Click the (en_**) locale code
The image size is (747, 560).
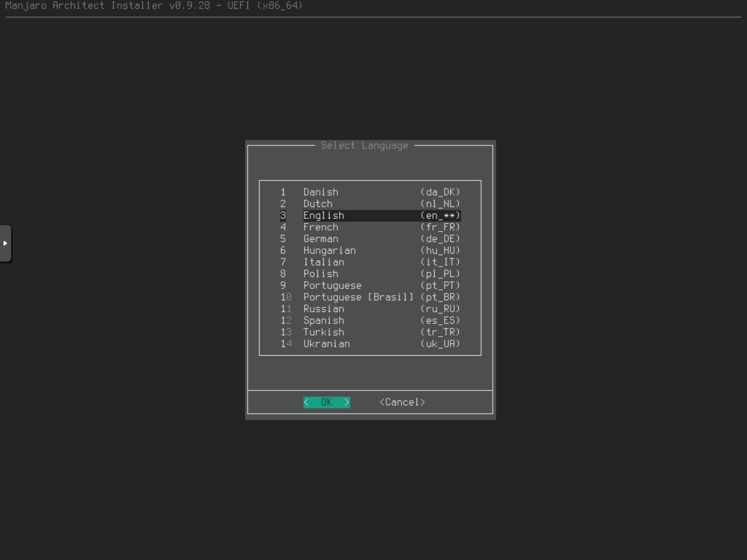click(x=440, y=215)
